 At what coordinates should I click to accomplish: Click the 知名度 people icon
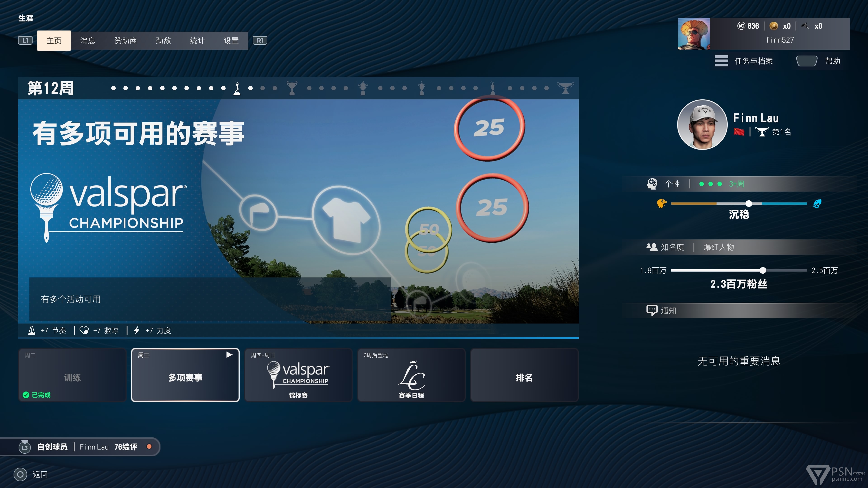652,247
